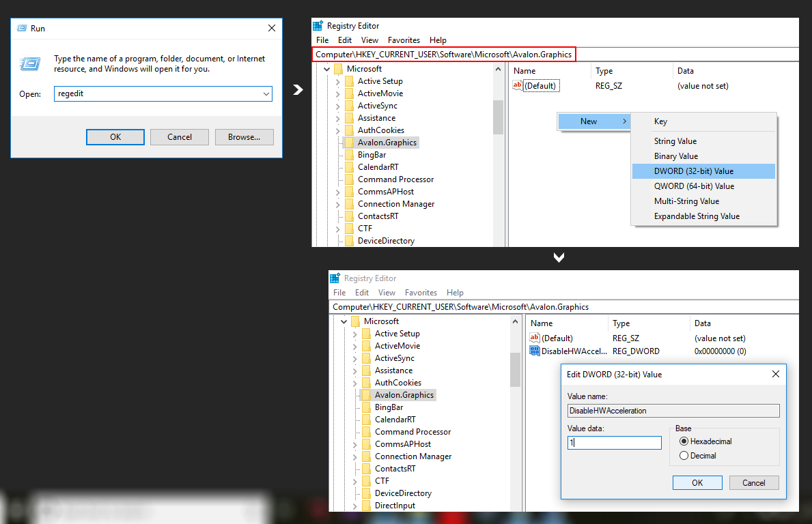Collapse the Microsoft key in lower Registry Editor

[344, 321]
